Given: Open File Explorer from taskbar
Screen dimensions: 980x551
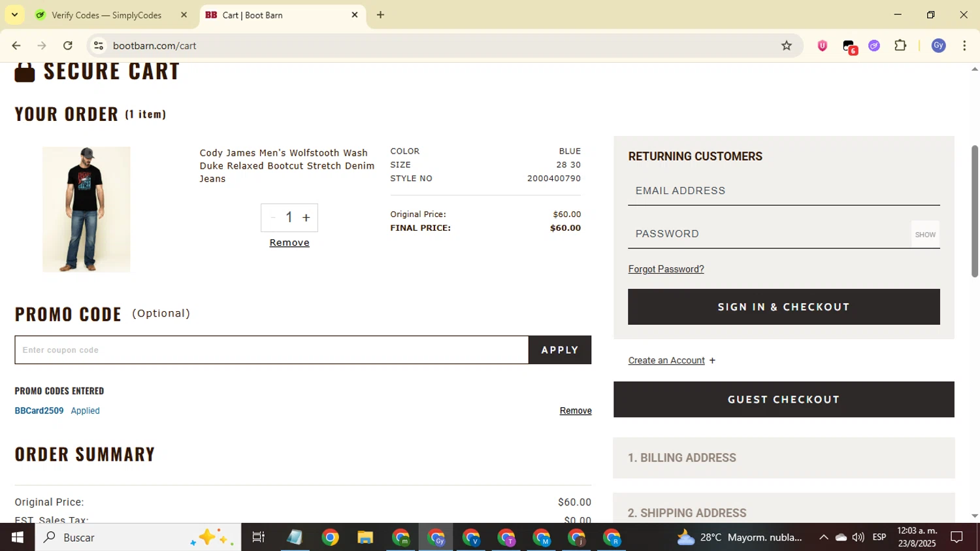Looking at the screenshot, I should pos(365,537).
